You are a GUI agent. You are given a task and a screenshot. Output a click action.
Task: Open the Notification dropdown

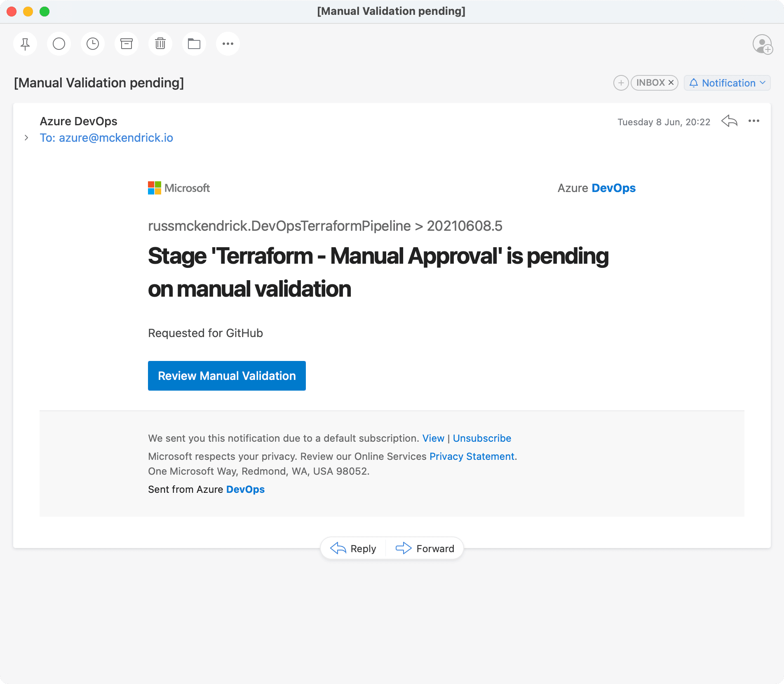[727, 83]
